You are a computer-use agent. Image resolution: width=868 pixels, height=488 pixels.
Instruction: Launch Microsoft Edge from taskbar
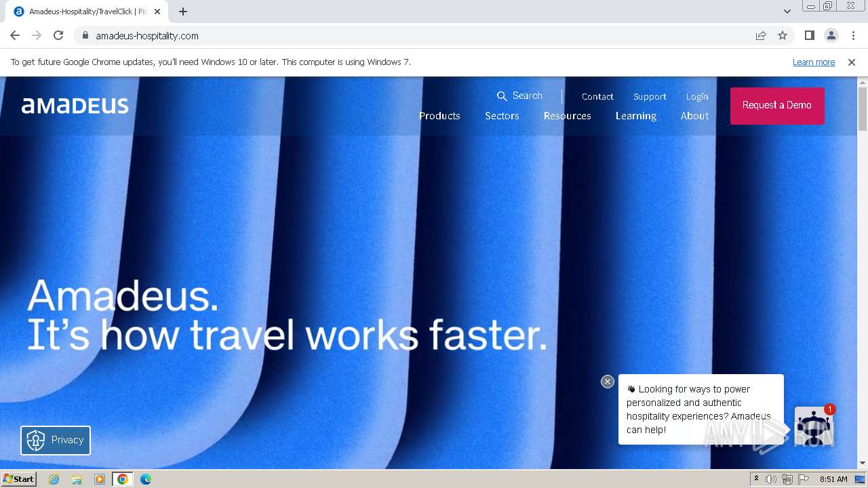click(x=146, y=479)
